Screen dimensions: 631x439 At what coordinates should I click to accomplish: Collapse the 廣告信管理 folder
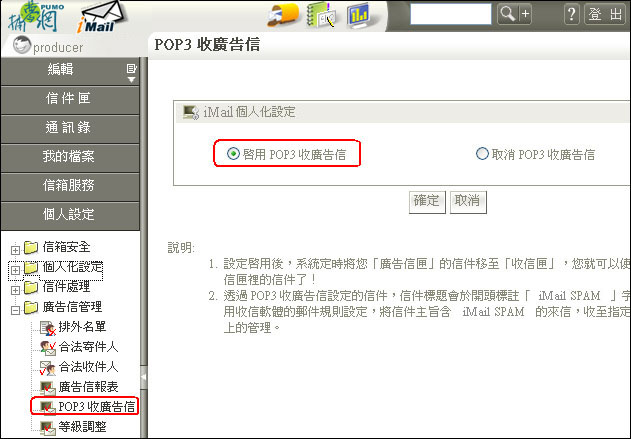[x=15, y=310]
